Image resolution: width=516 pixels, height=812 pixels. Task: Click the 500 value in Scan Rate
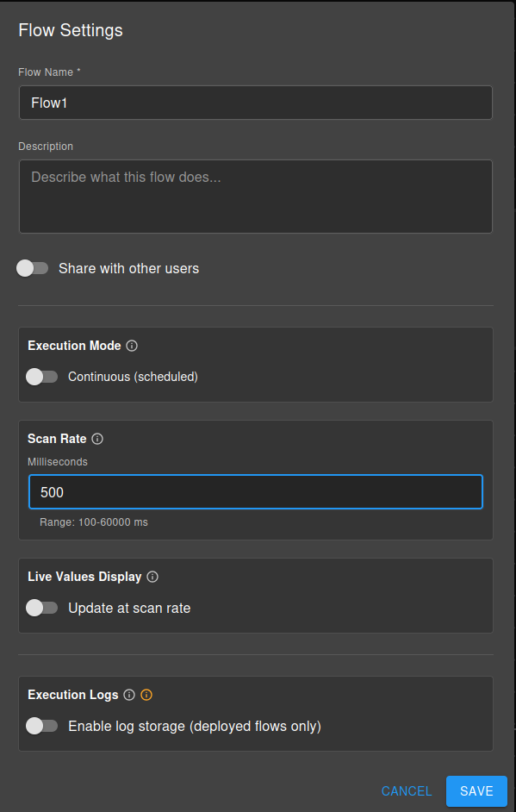point(49,491)
